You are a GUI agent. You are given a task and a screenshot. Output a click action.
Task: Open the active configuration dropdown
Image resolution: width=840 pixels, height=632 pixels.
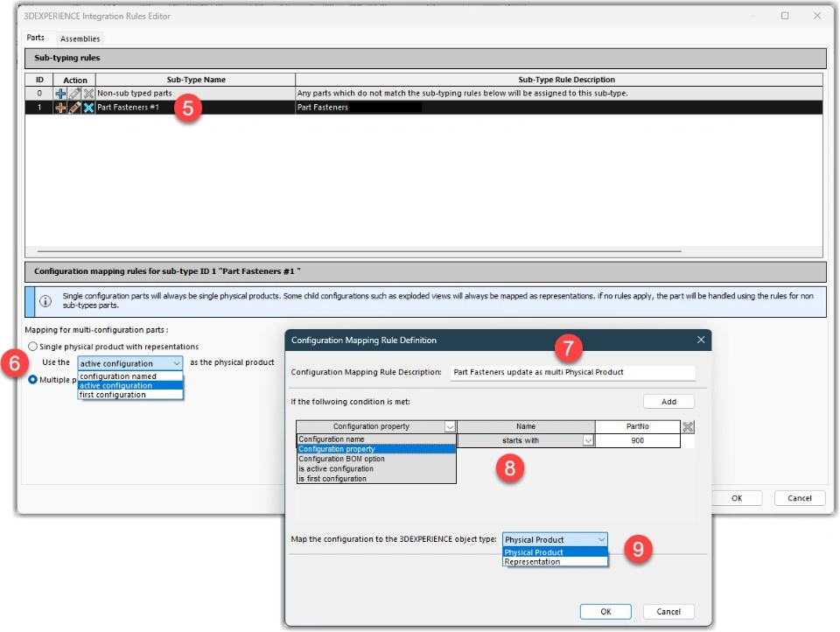click(x=130, y=363)
